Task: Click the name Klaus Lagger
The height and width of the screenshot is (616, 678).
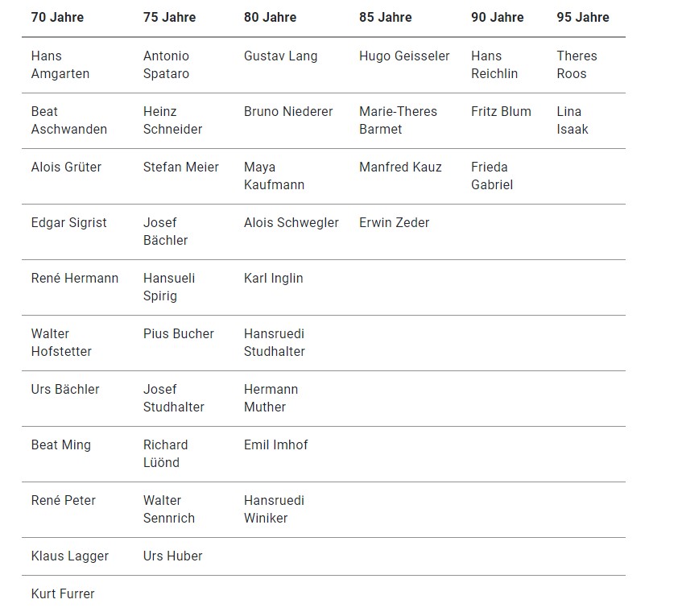Action: click(70, 556)
